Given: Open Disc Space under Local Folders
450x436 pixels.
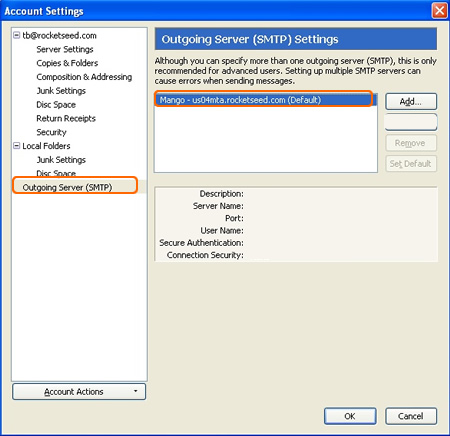Looking at the screenshot, I should 56,173.
